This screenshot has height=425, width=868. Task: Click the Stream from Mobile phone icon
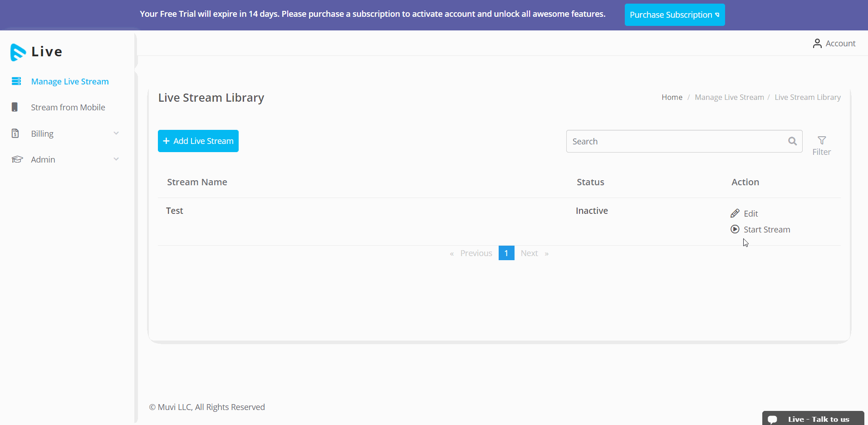15,107
